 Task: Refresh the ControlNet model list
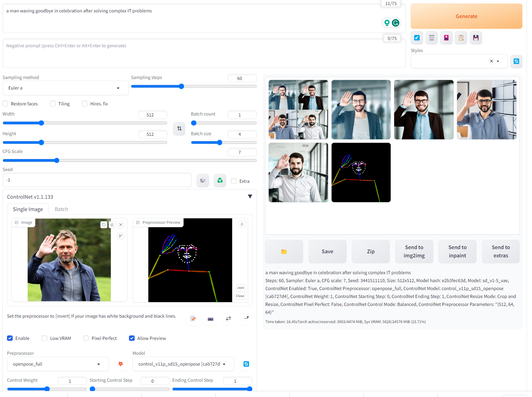click(x=246, y=364)
